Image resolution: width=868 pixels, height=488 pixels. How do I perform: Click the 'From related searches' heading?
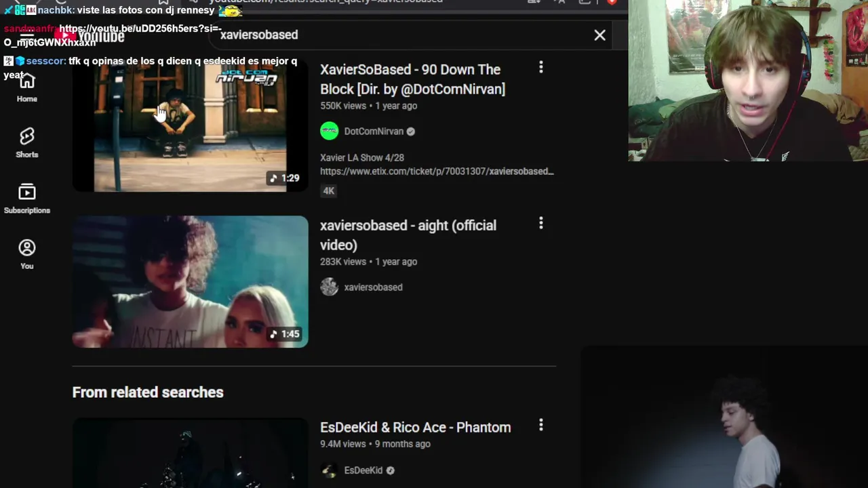(148, 392)
